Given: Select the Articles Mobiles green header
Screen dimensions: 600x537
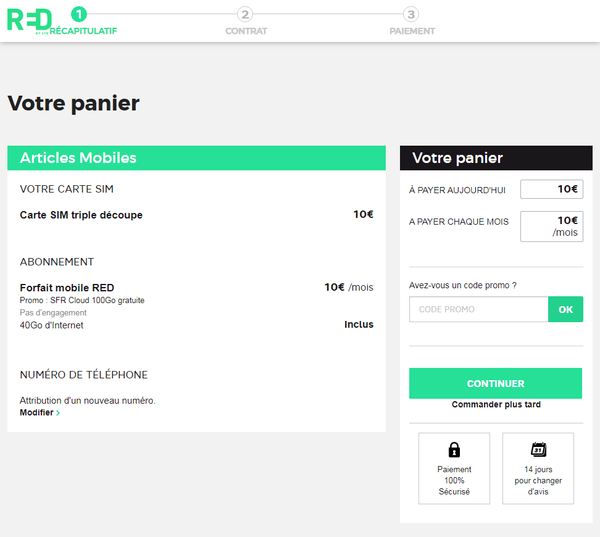Looking at the screenshot, I should pyautogui.click(x=196, y=158).
